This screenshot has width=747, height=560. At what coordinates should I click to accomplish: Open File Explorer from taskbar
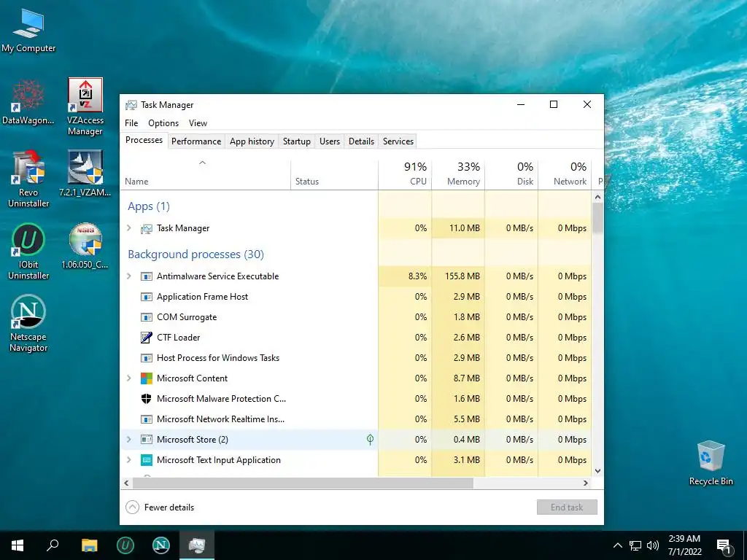pos(89,545)
